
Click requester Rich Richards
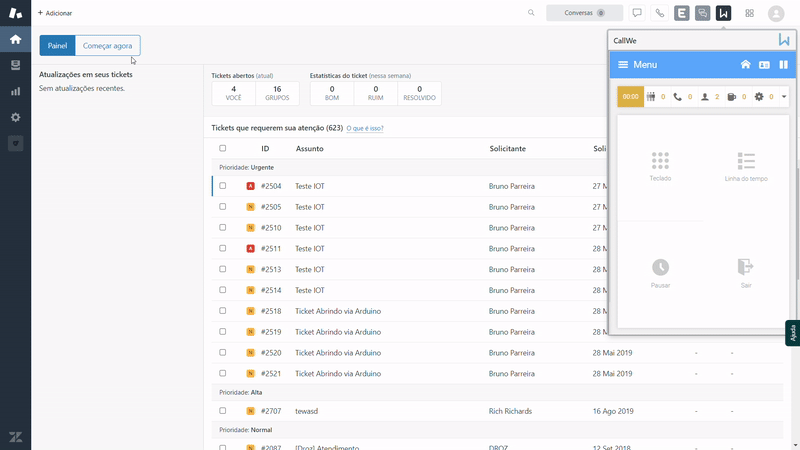[x=510, y=411]
